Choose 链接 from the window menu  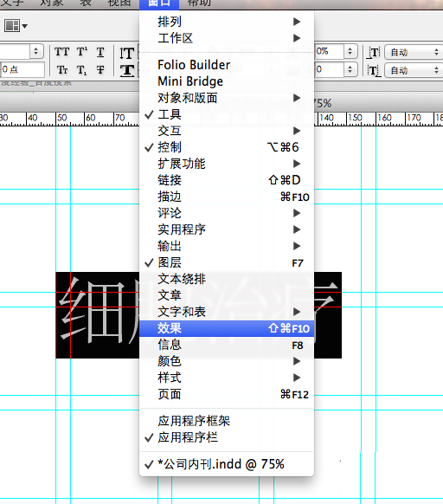227,180
